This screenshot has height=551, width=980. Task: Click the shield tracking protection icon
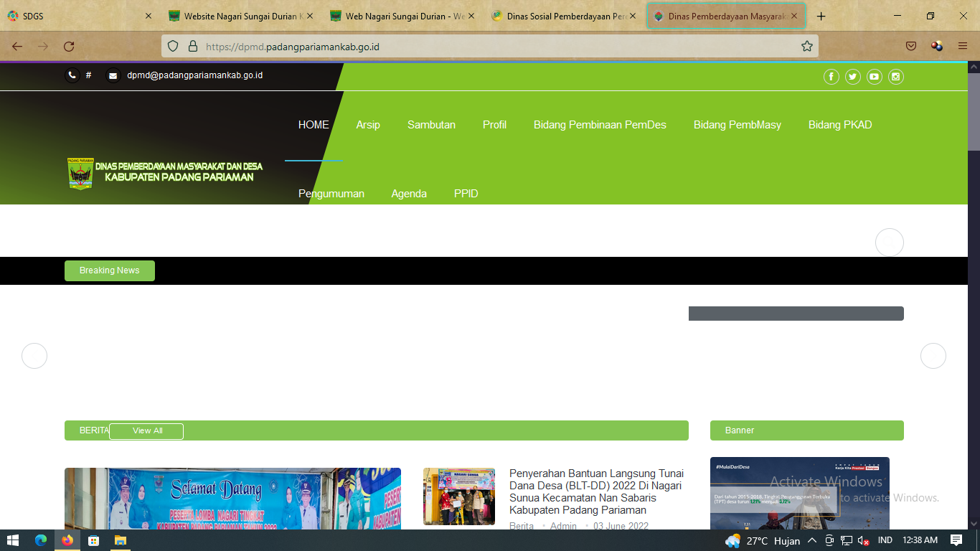(x=173, y=46)
